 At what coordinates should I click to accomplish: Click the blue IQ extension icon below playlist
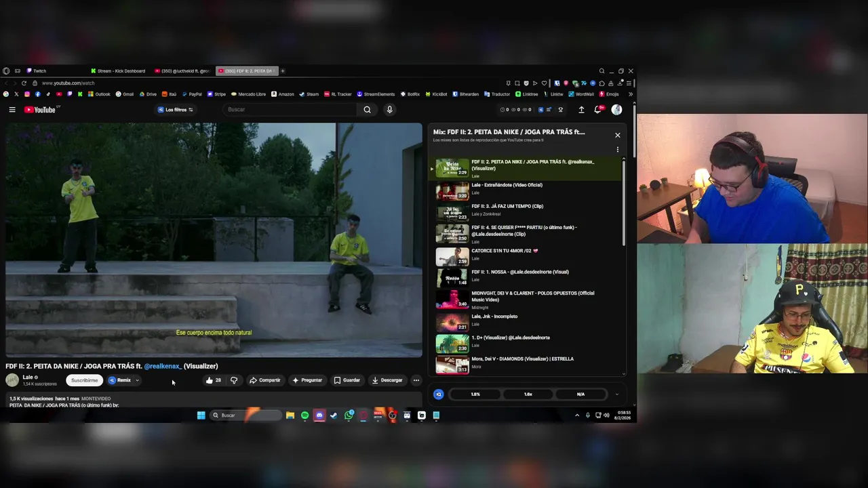tap(439, 394)
